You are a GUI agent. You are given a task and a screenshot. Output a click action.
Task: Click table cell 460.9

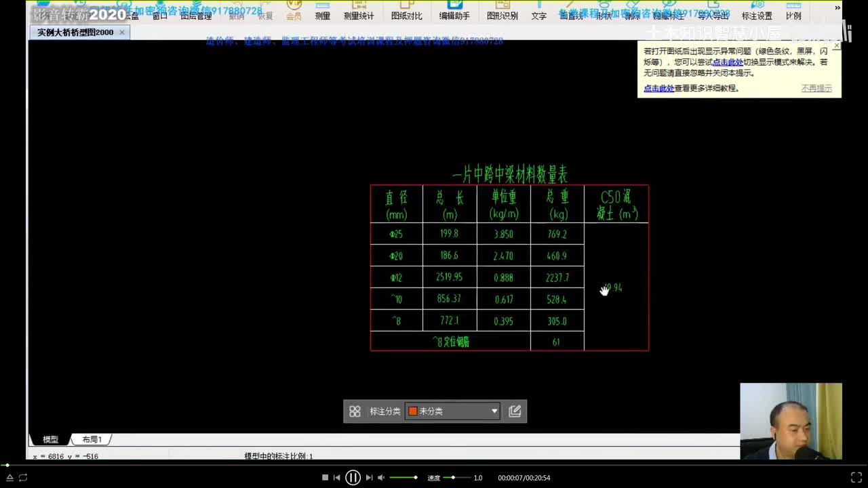click(x=557, y=256)
